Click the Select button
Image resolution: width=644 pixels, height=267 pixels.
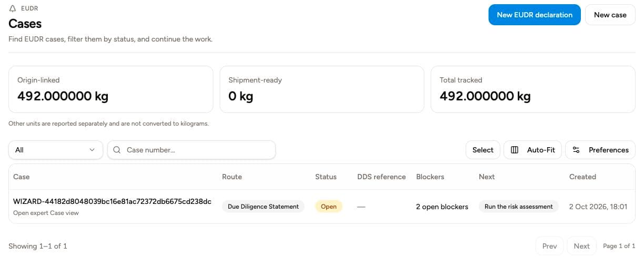pyautogui.click(x=483, y=150)
